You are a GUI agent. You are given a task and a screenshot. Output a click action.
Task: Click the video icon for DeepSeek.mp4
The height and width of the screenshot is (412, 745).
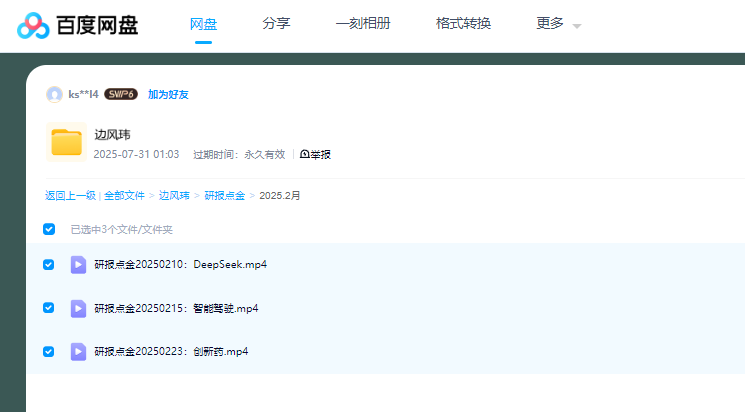click(78, 265)
